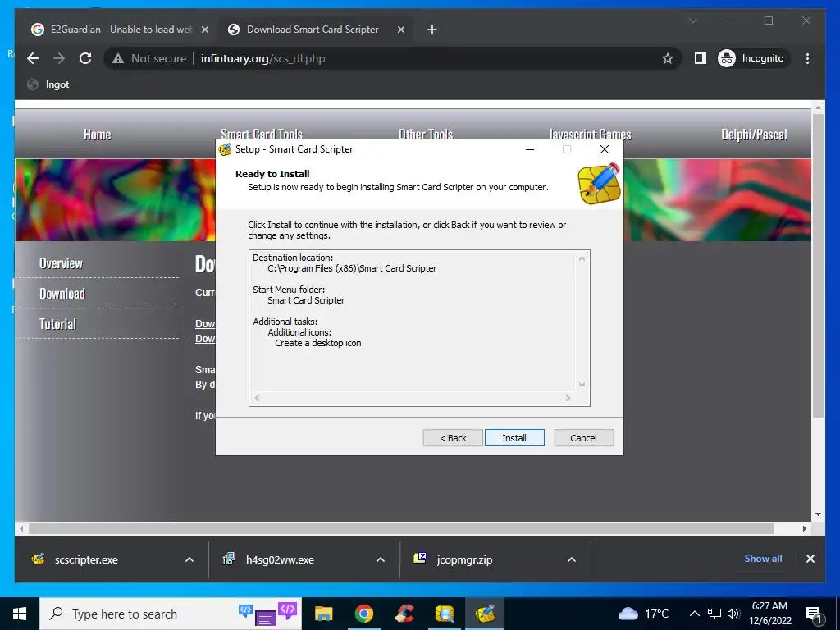The height and width of the screenshot is (630, 840).
Task: Show hidden system tray icons
Action: point(694,614)
